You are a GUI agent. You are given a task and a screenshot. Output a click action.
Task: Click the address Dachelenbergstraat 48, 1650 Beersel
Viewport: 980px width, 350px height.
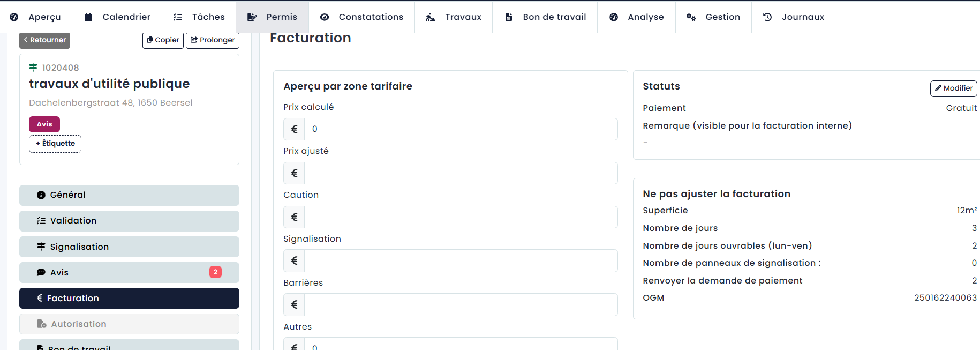111,103
